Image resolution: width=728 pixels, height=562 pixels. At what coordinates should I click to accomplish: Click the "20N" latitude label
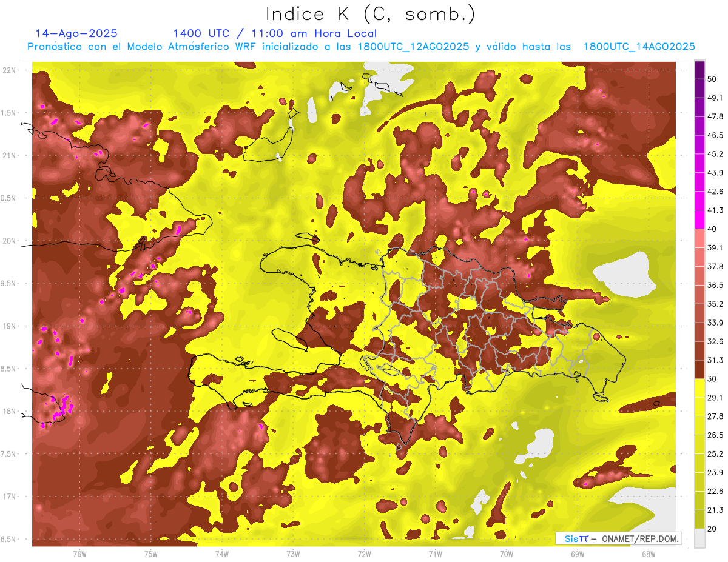[10, 241]
